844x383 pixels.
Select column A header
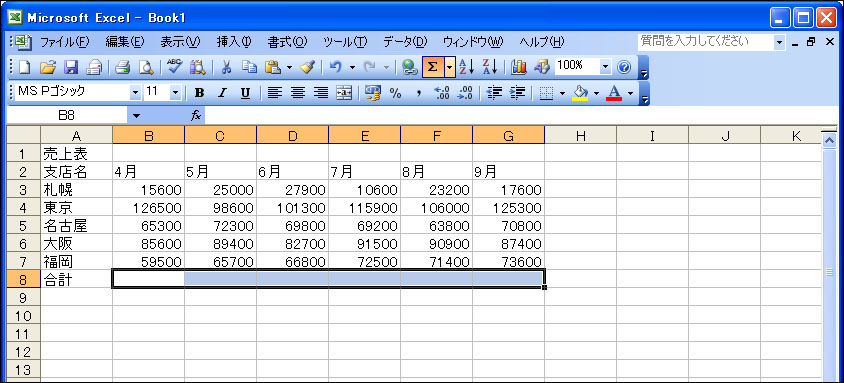click(76, 136)
